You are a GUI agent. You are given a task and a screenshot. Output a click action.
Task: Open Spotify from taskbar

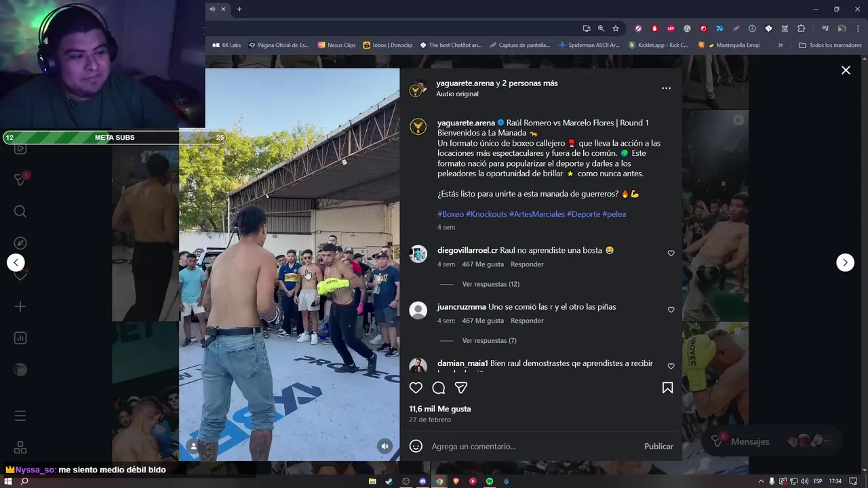click(489, 481)
